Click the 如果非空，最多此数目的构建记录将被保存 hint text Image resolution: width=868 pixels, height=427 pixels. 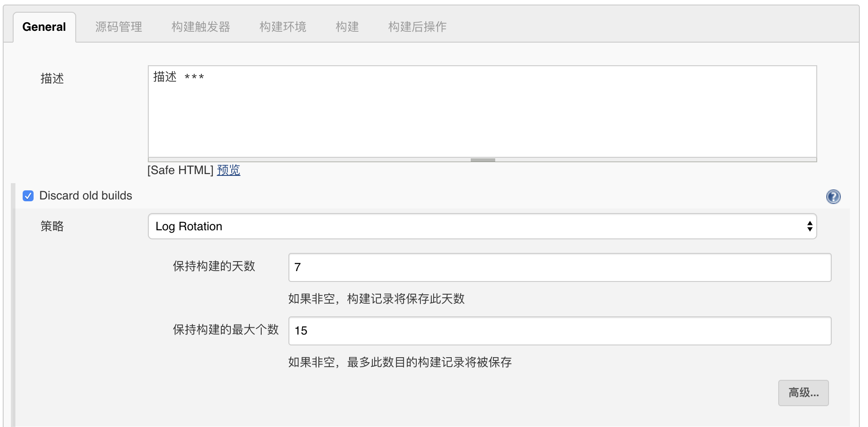400,362
